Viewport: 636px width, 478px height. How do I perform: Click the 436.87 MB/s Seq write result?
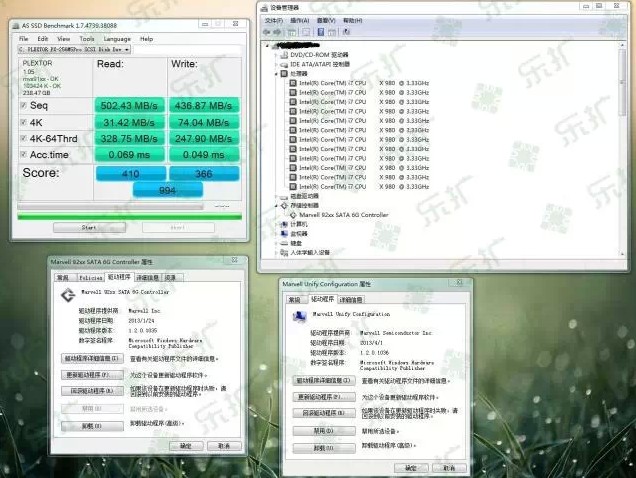point(204,106)
